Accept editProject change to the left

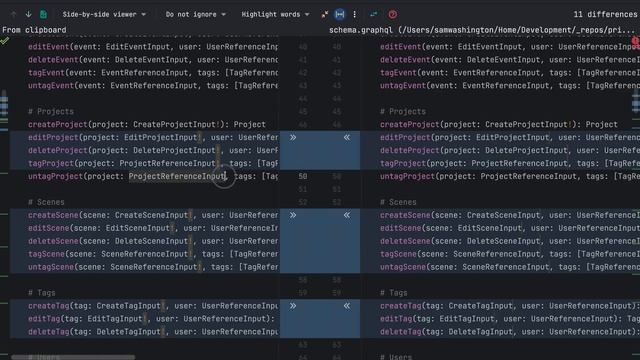[x=347, y=138]
